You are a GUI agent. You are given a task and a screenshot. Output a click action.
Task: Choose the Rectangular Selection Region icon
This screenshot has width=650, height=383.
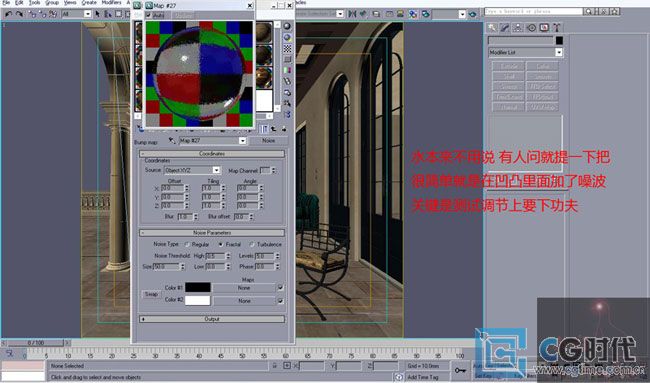coord(119,14)
